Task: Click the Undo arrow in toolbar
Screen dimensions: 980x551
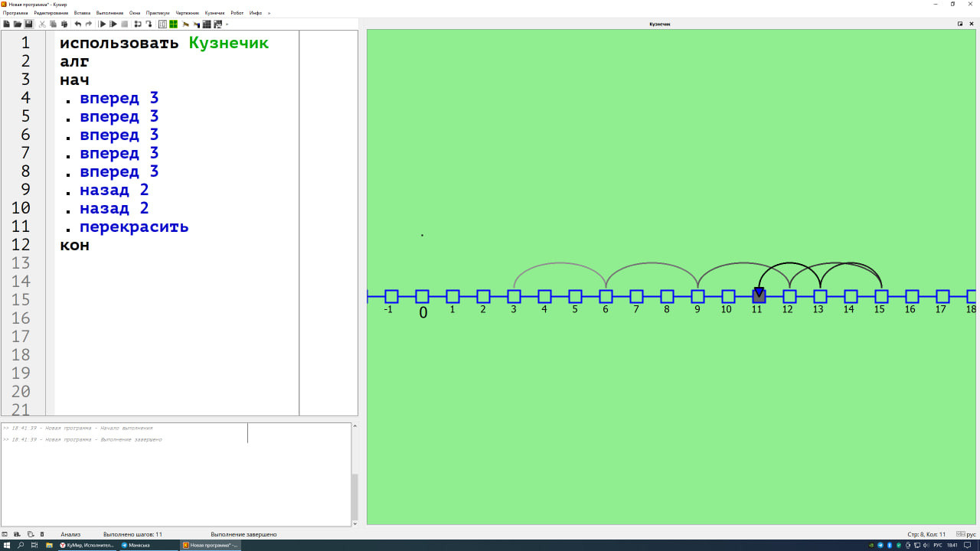Action: 77,24
